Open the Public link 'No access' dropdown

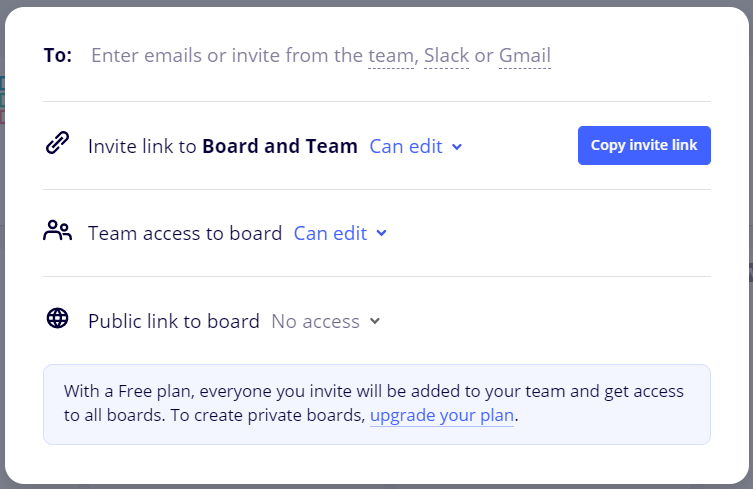(316, 321)
